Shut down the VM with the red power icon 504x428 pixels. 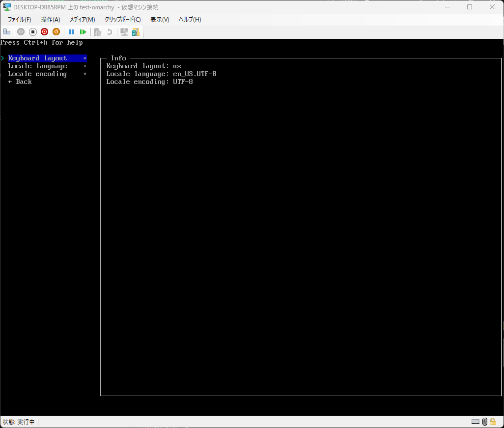(44, 32)
